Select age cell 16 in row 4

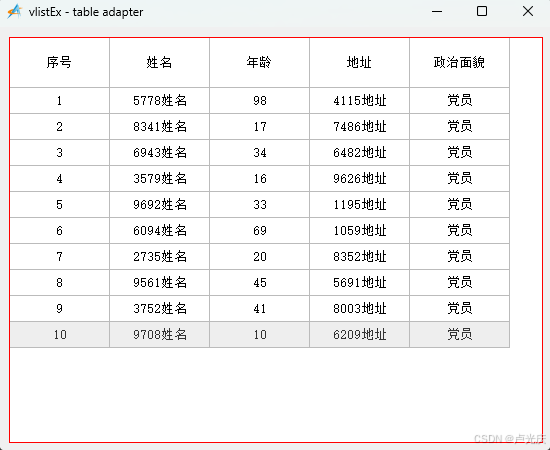click(260, 179)
